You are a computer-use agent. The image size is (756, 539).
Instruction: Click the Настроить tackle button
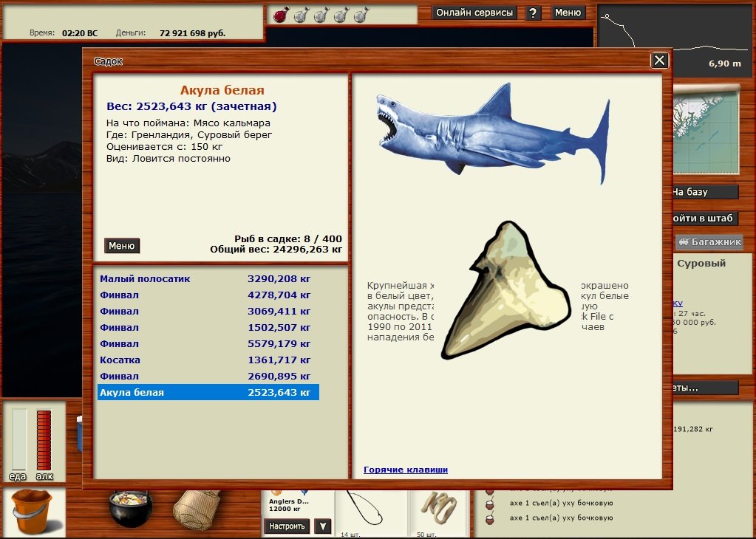(x=287, y=526)
